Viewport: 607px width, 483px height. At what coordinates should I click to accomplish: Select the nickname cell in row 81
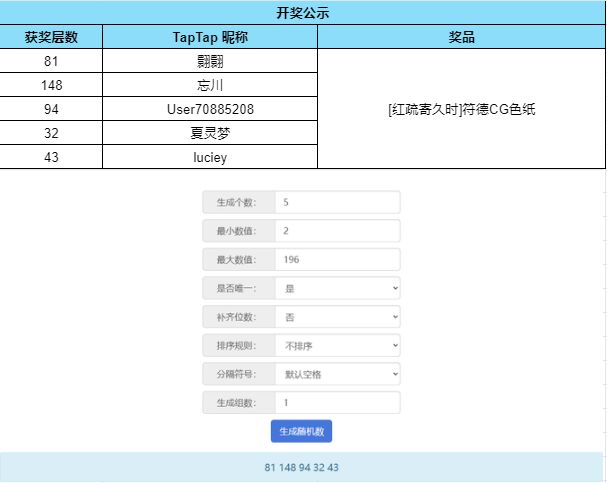click(x=210, y=61)
